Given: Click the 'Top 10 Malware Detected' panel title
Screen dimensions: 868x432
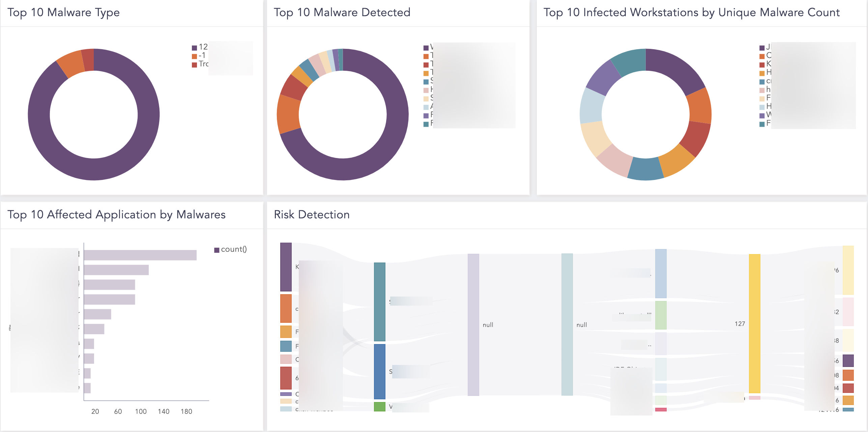Looking at the screenshot, I should (342, 12).
